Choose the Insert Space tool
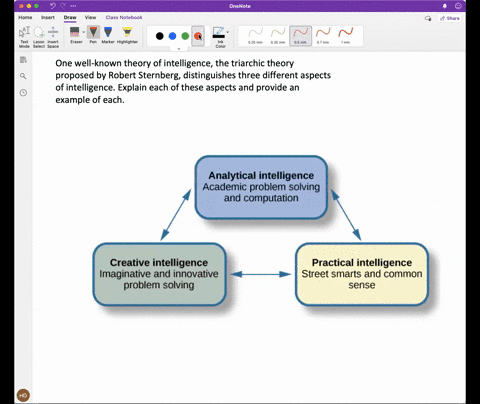The height and width of the screenshot is (404, 480). [x=53, y=37]
